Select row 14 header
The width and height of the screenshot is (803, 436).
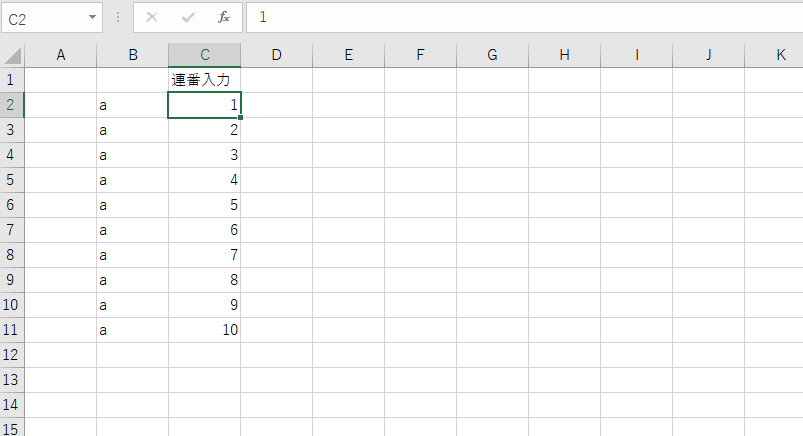pyautogui.click(x=12, y=404)
